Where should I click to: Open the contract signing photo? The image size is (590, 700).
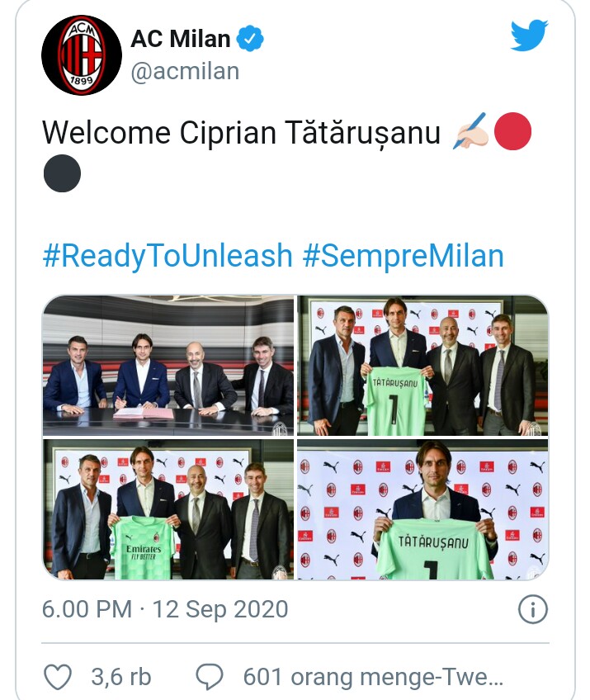click(168, 365)
